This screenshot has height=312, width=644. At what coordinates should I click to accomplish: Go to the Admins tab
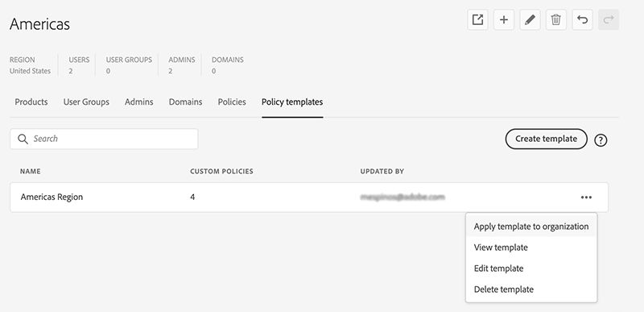[138, 102]
